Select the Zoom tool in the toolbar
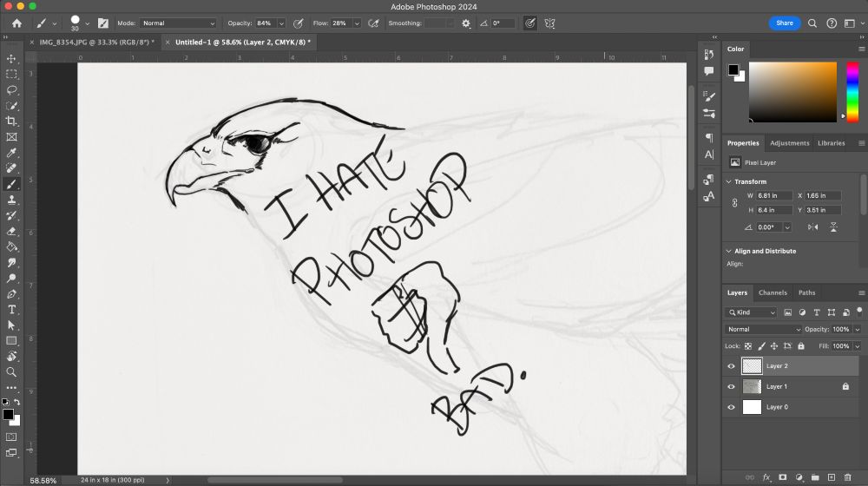 coord(12,372)
